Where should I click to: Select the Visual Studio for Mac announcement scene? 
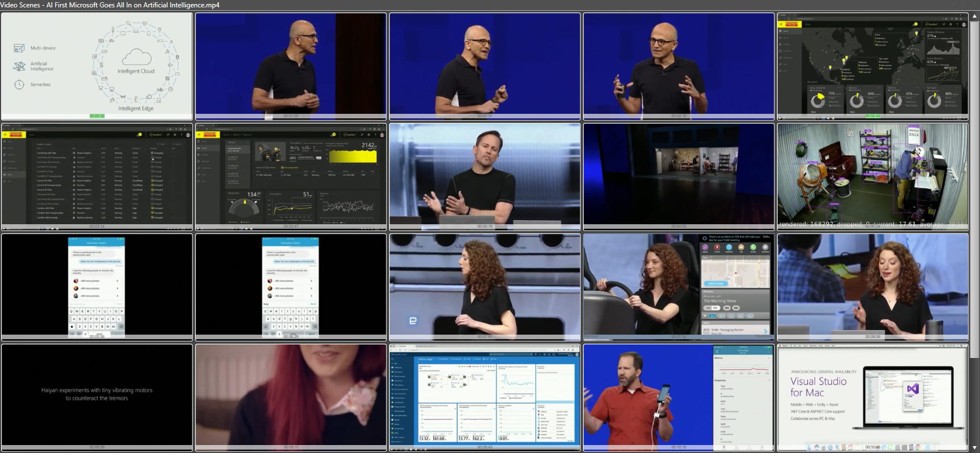[x=873, y=397]
